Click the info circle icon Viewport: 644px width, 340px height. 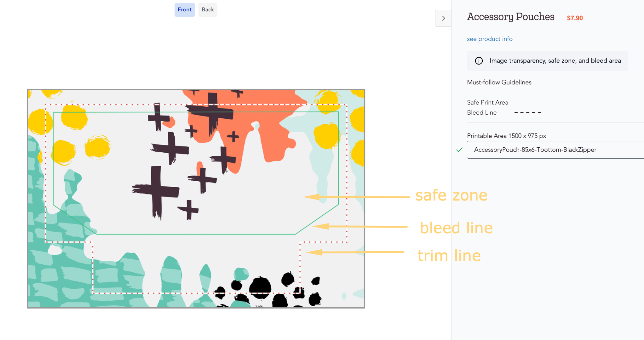tap(479, 61)
